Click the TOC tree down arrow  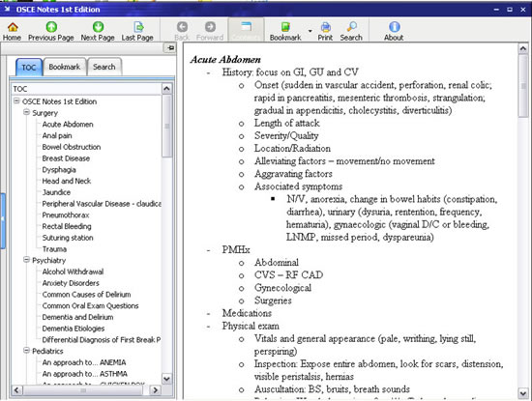(166, 378)
